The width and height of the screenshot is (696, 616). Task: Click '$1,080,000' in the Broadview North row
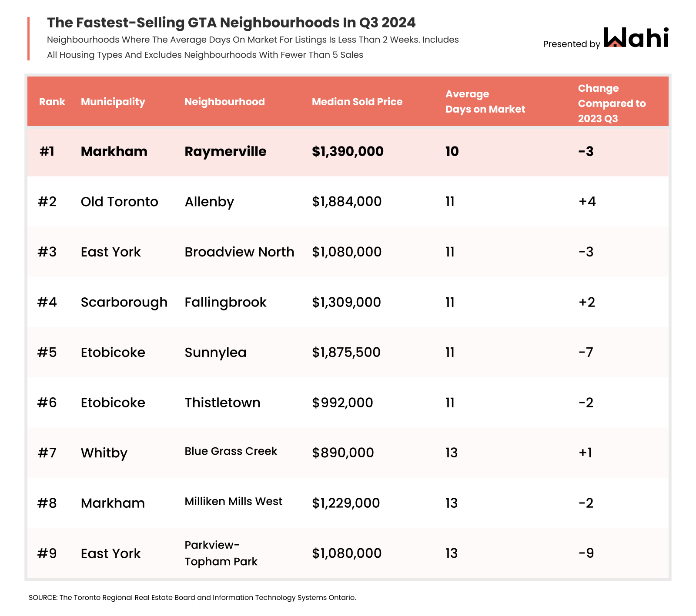(x=347, y=252)
